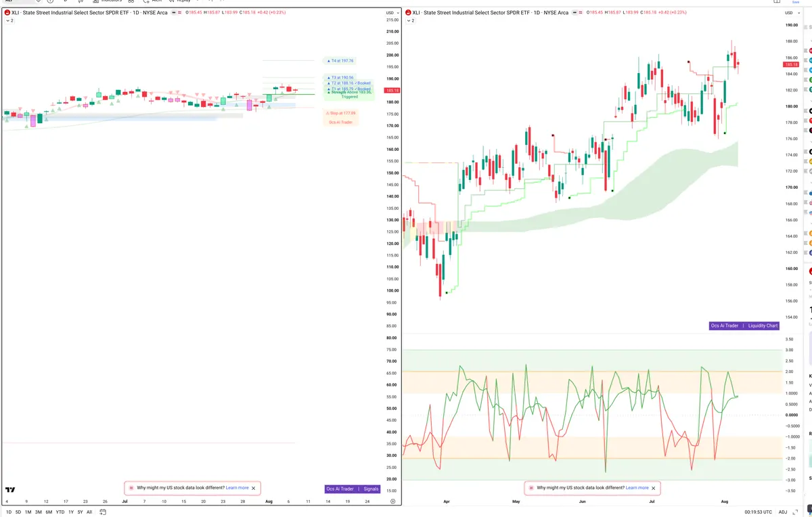This screenshot has width=812, height=517.
Task: Click the Aug label on right time axis
Action: click(725, 501)
